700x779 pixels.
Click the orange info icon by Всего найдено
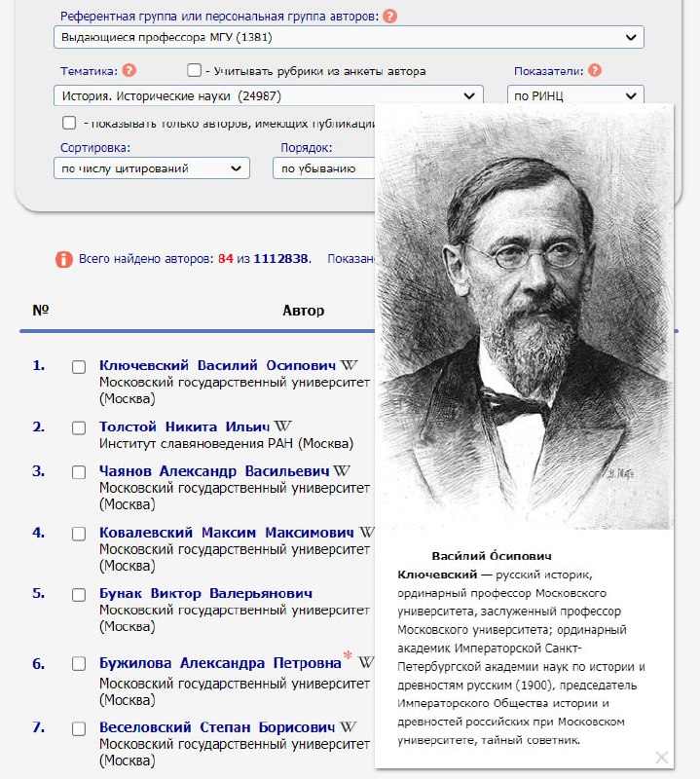[63, 259]
